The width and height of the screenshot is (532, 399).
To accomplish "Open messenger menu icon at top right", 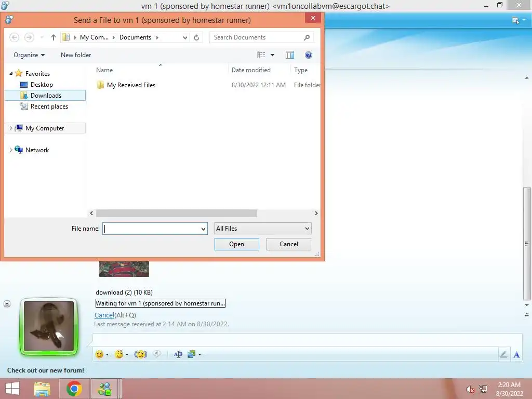I will pyautogui.click(x=515, y=20).
